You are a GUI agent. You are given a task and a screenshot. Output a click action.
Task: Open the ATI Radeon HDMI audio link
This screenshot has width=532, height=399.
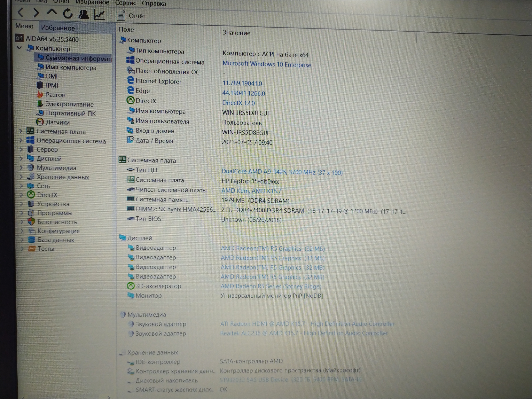tap(307, 324)
